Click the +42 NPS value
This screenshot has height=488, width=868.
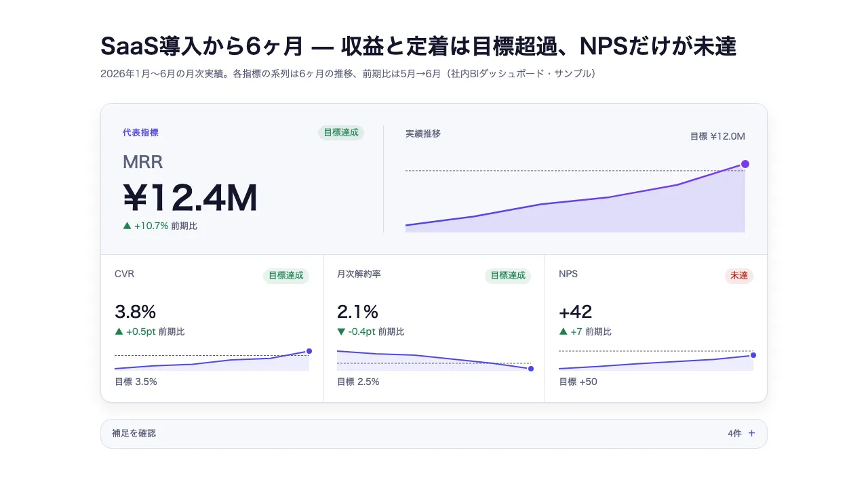pos(576,312)
